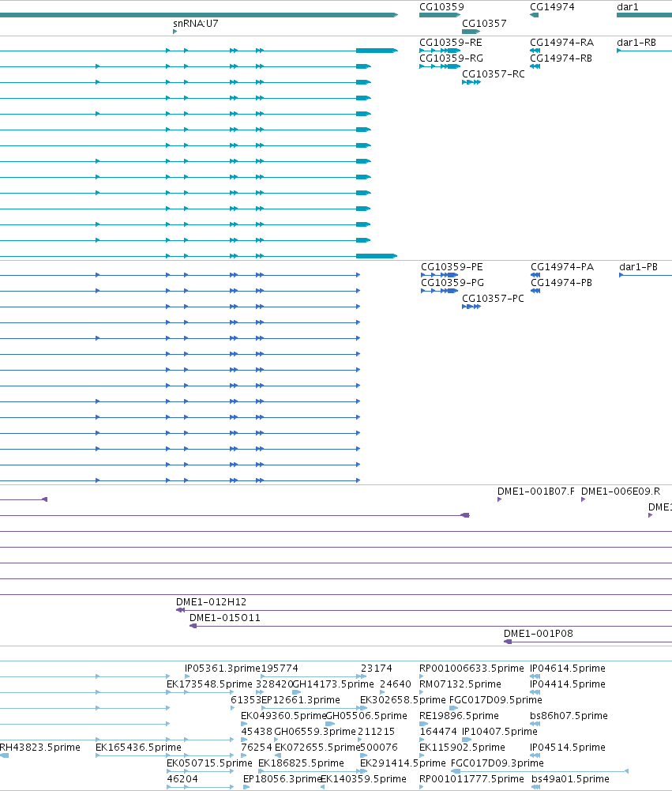This screenshot has width=672, height=791.
Task: Select EST EK186825.5prime
Action: (301, 763)
